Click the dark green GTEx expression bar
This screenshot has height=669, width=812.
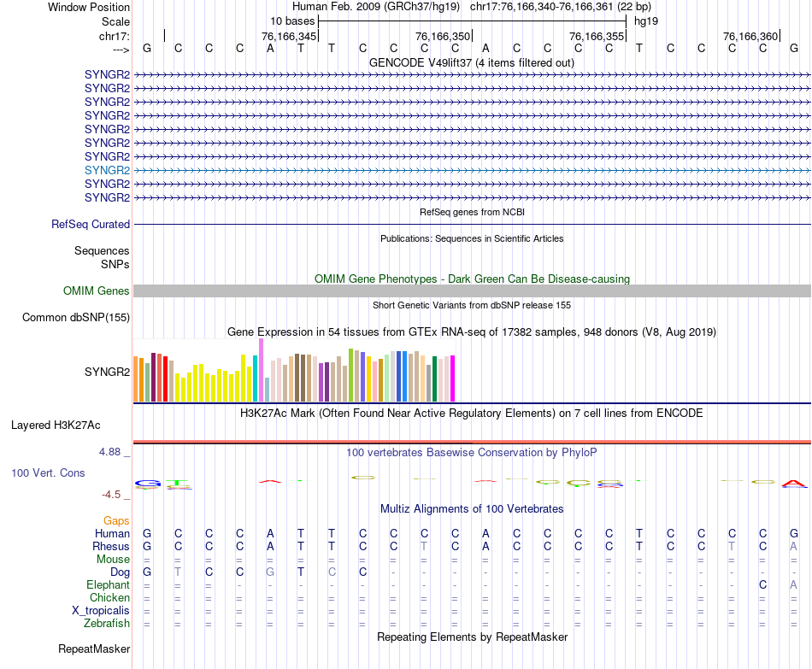coord(434,379)
